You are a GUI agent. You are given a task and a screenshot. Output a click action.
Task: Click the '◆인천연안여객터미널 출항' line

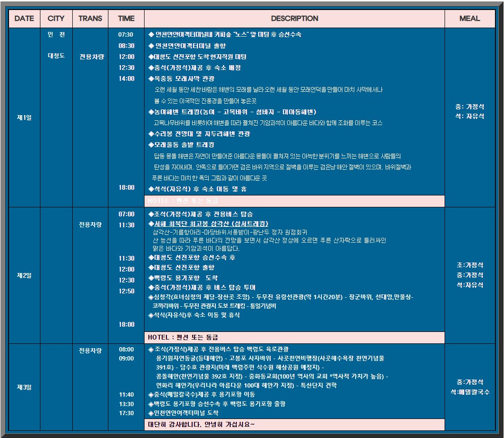coord(187,46)
